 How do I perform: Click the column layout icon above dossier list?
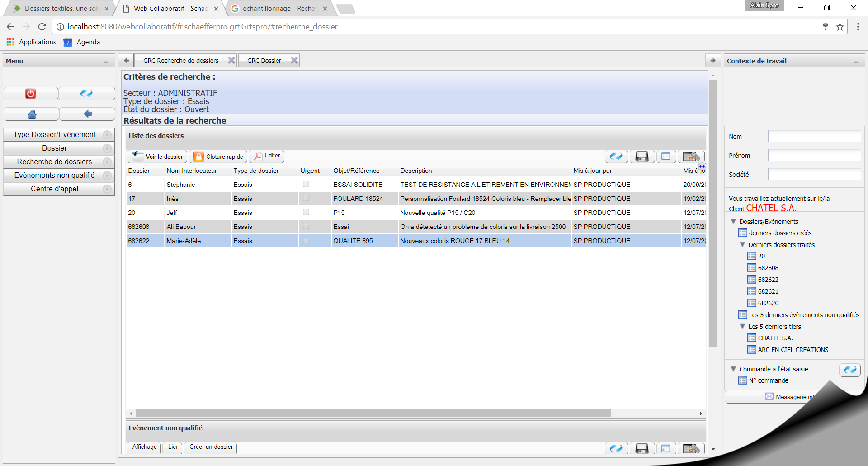click(665, 157)
